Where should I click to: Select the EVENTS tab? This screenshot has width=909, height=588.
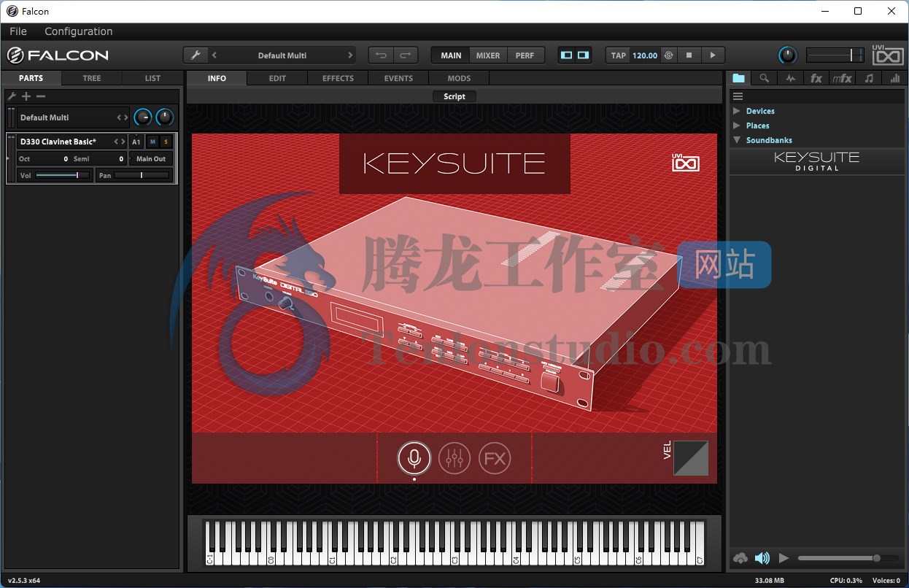(398, 78)
